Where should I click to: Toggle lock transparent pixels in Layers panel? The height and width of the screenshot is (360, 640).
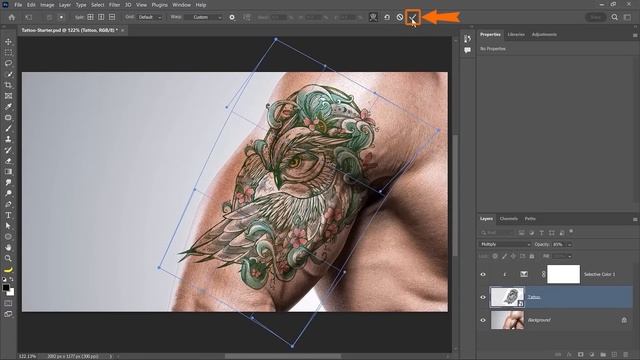tap(495, 256)
